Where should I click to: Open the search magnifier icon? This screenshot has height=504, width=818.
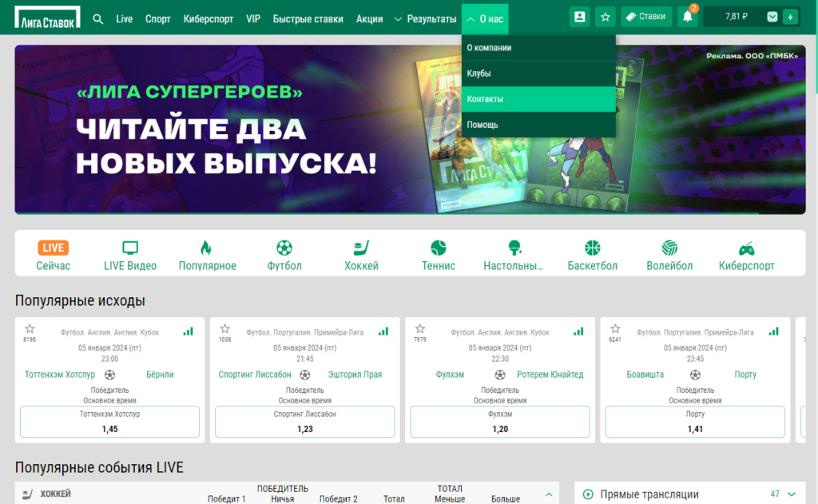[x=97, y=19]
